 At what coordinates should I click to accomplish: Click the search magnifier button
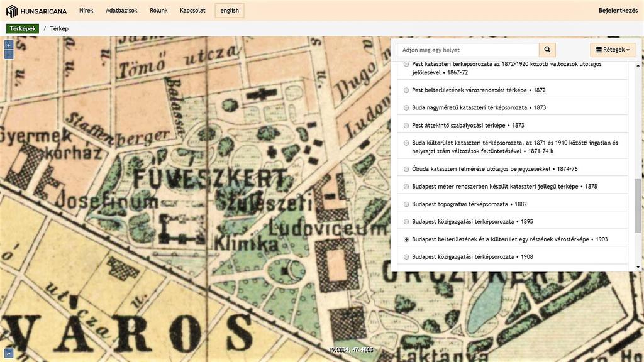547,50
